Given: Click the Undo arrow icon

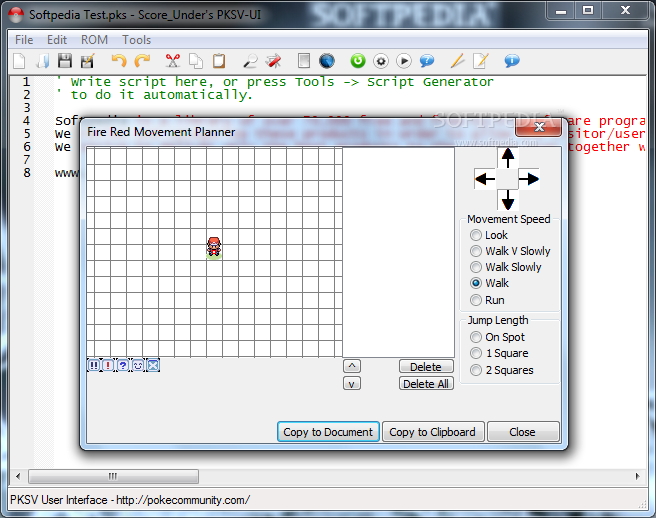Looking at the screenshot, I should [119, 61].
